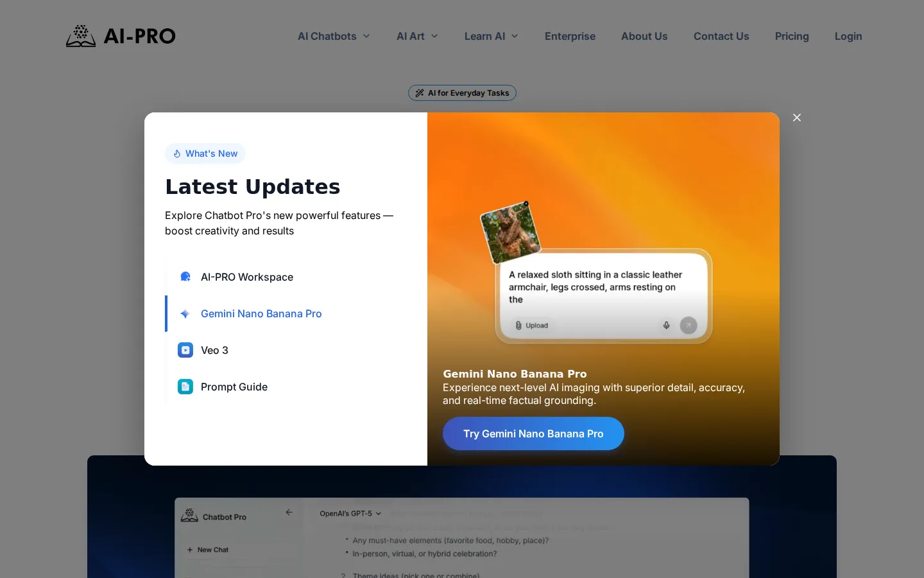Image resolution: width=924 pixels, height=578 pixels.
Task: Click "Explore Chatbot Pro's new powerful features" text
Action: pyautogui.click(x=279, y=223)
